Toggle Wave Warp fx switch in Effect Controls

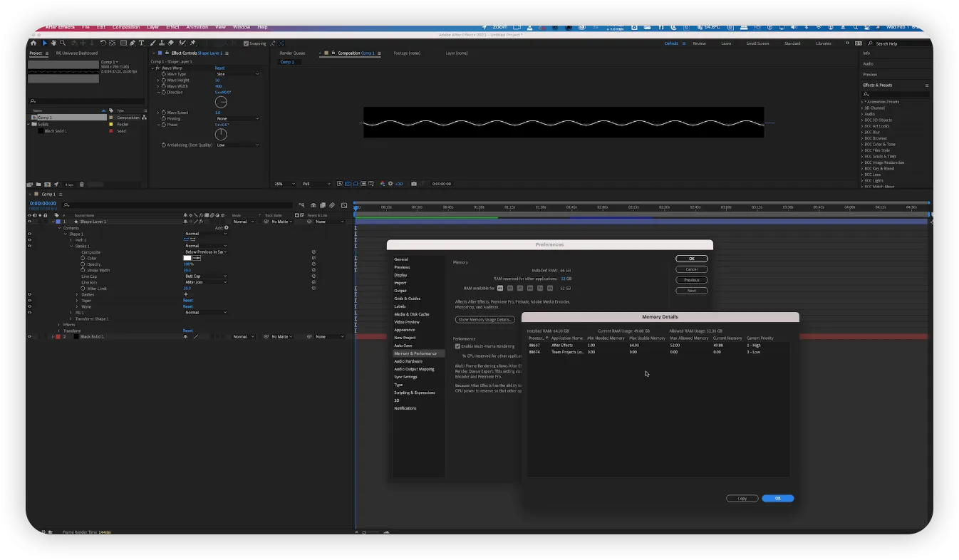157,68
